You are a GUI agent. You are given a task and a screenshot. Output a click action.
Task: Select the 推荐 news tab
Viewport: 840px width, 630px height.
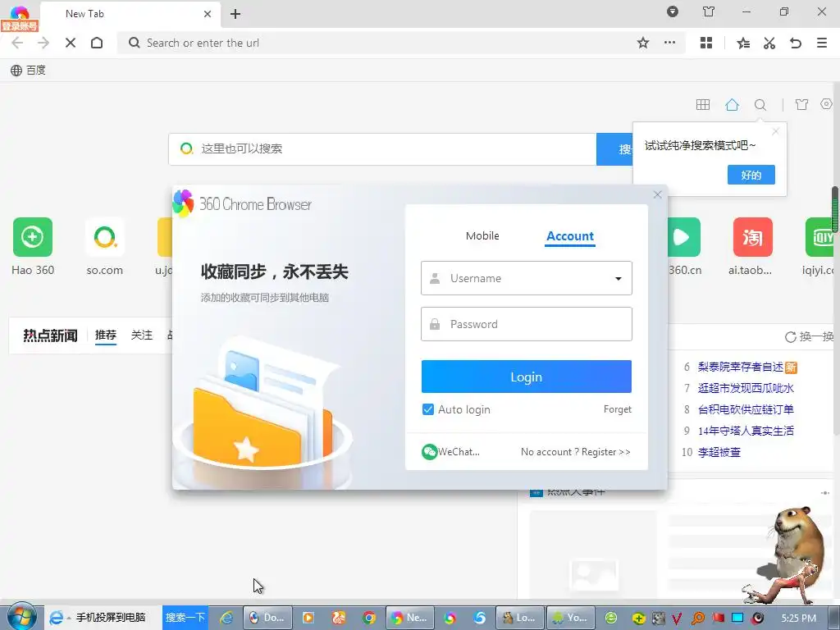106,336
